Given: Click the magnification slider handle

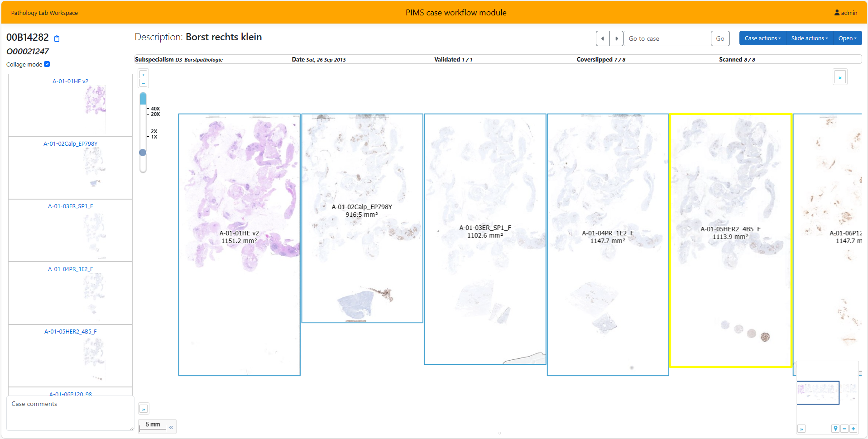Looking at the screenshot, I should pyautogui.click(x=143, y=153).
